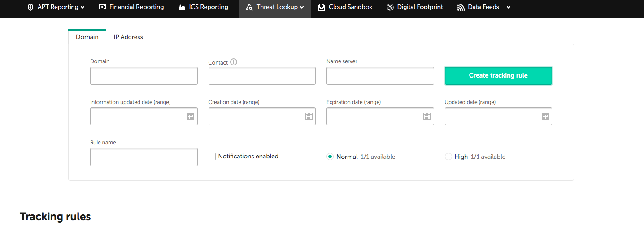Click the Create tracking rule button

tap(498, 76)
